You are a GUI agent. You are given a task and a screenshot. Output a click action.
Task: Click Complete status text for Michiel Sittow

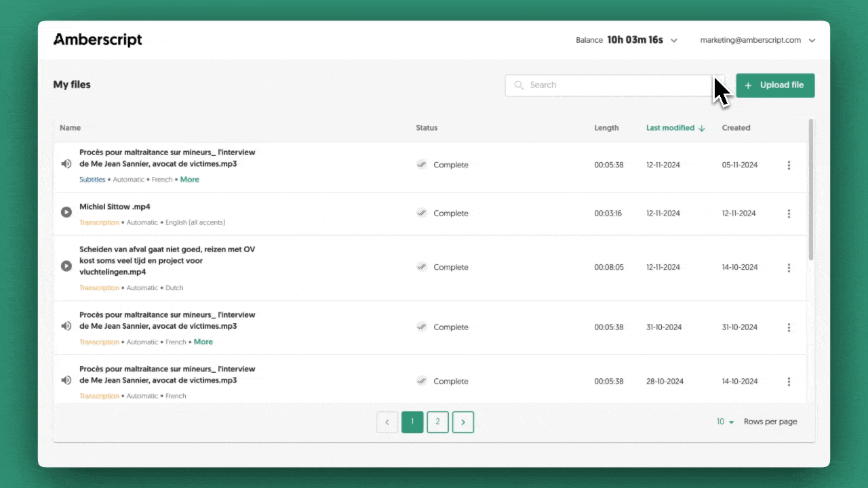[451, 213]
